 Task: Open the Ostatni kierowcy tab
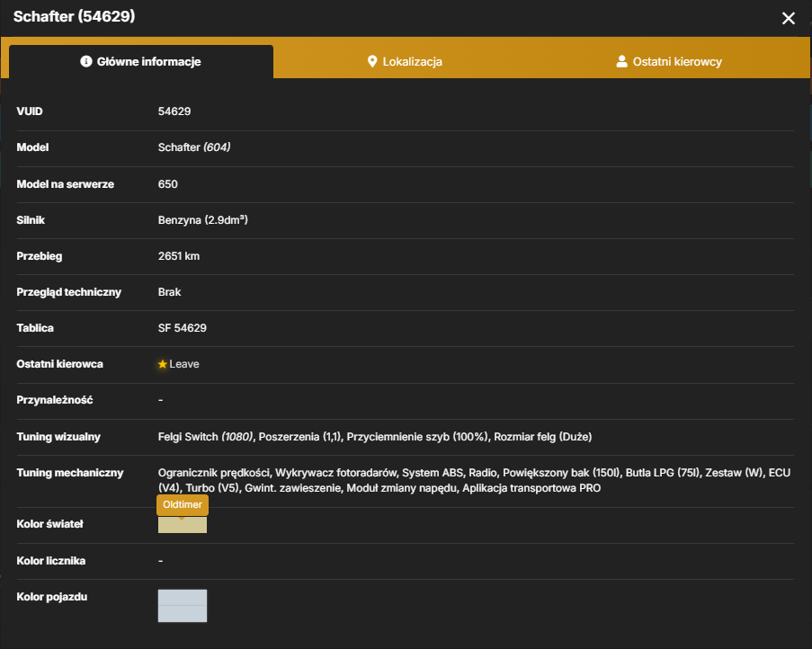[x=669, y=62]
